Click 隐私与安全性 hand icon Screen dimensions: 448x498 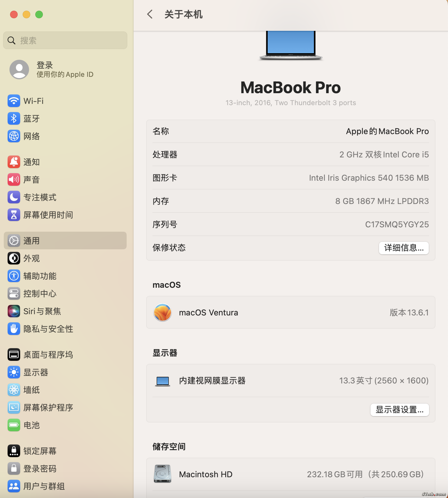[x=14, y=329]
